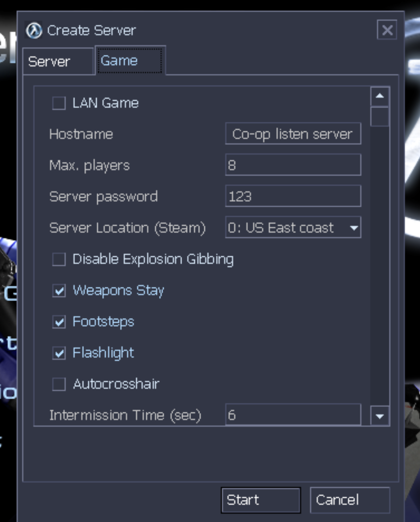The height and width of the screenshot is (522, 420).
Task: Uncheck the Weapons Stay option
Action: coord(59,290)
